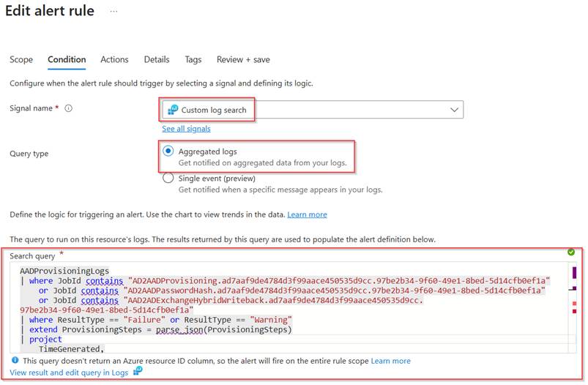The width and height of the screenshot is (588, 385).
Task: Switch to the Tags tab
Action: (x=193, y=59)
